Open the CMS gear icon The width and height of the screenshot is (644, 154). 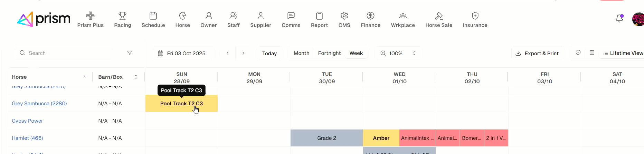coord(344,16)
